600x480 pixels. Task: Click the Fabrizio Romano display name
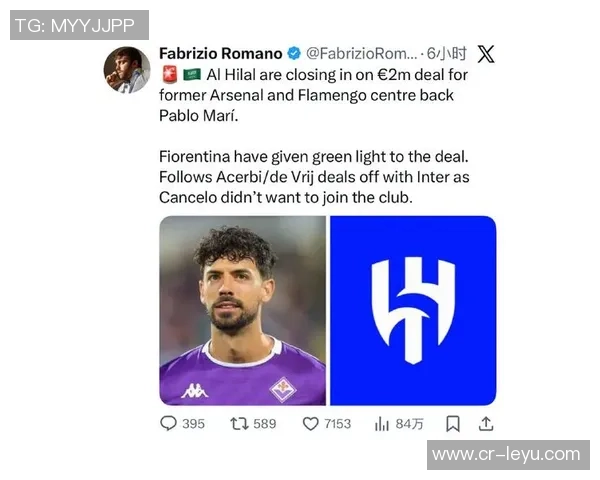(x=221, y=54)
